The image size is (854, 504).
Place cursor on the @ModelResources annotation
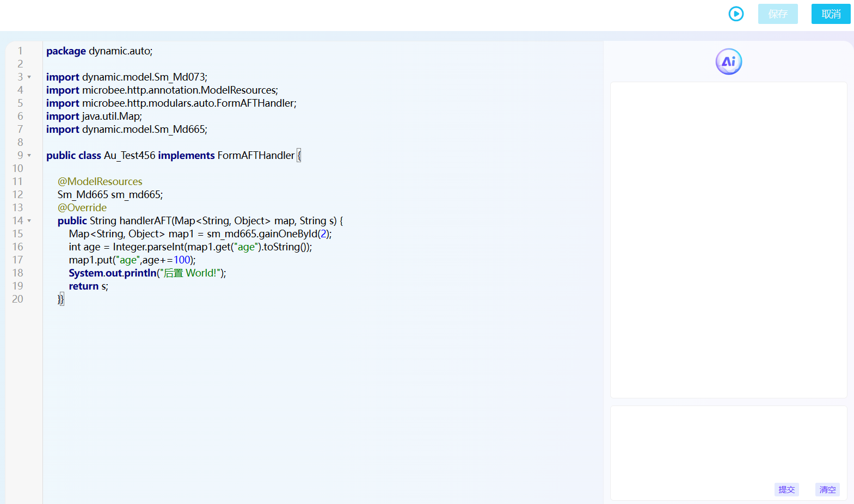click(100, 182)
